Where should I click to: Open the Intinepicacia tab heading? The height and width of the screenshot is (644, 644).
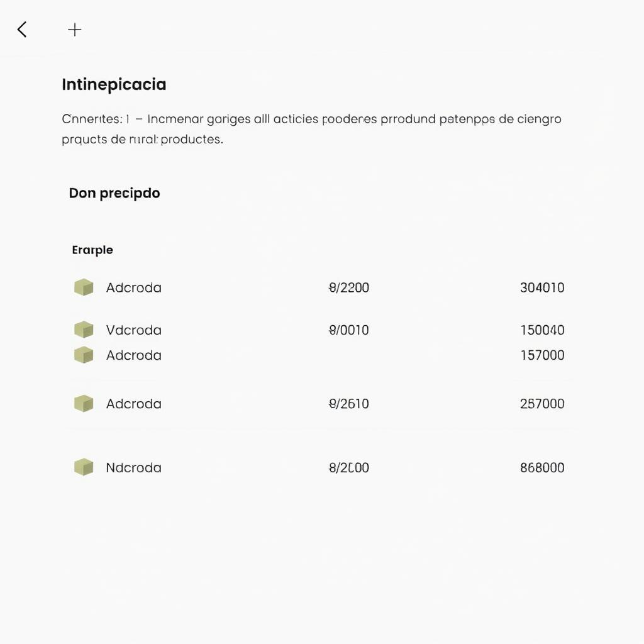click(x=113, y=84)
